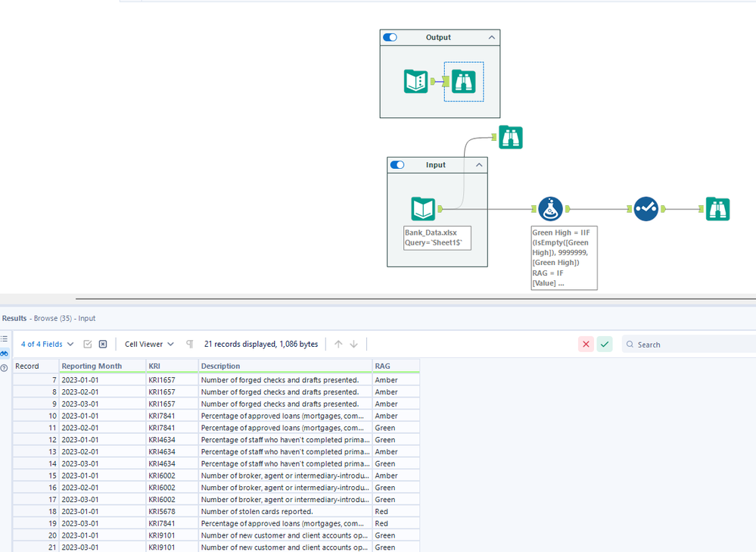Click the 2023-03-01 cell in record 14
756x552 pixels.
(102, 463)
